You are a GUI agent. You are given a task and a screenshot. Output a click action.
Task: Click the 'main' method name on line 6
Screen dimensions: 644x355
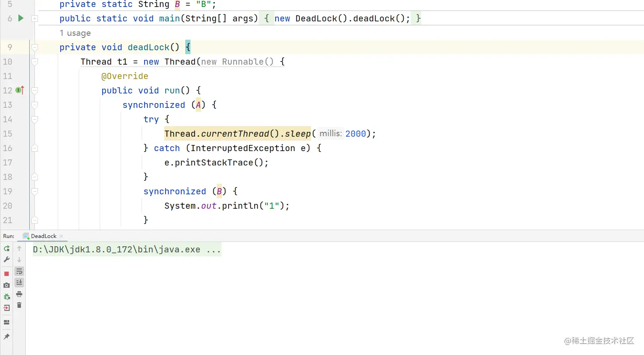pos(170,18)
